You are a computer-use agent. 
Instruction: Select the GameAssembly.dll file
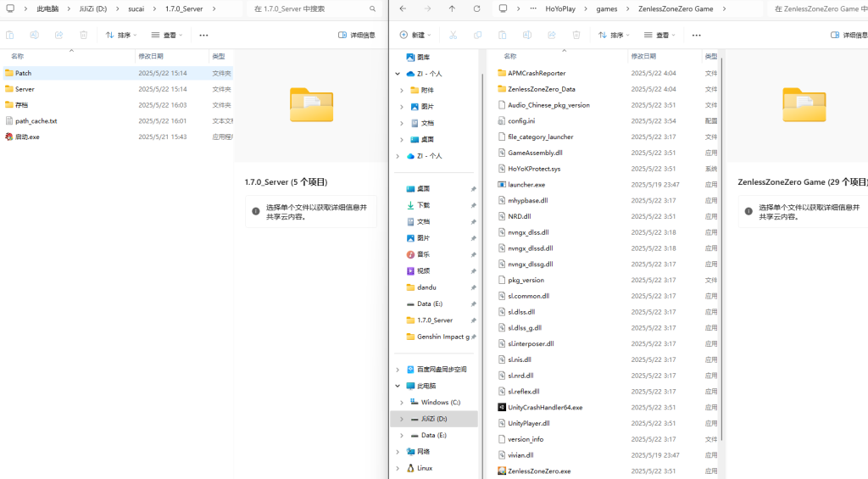[607, 153]
